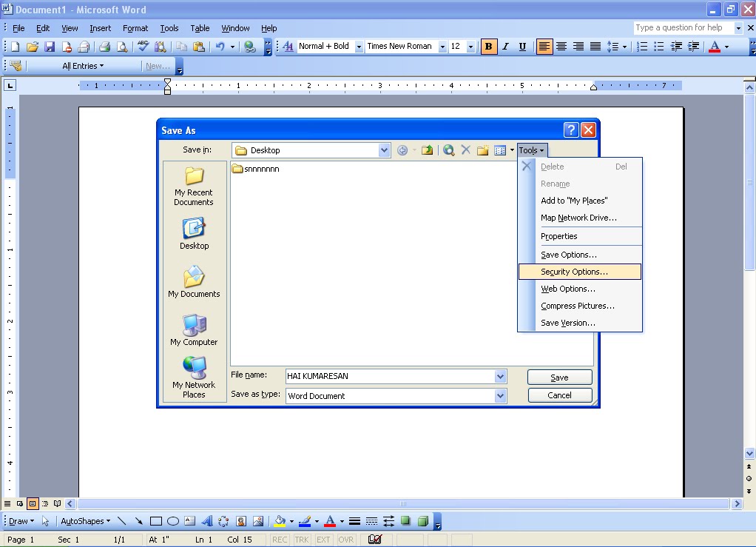The height and width of the screenshot is (547, 756).
Task: Select My Recent Documents in places bar
Action: pos(194,187)
